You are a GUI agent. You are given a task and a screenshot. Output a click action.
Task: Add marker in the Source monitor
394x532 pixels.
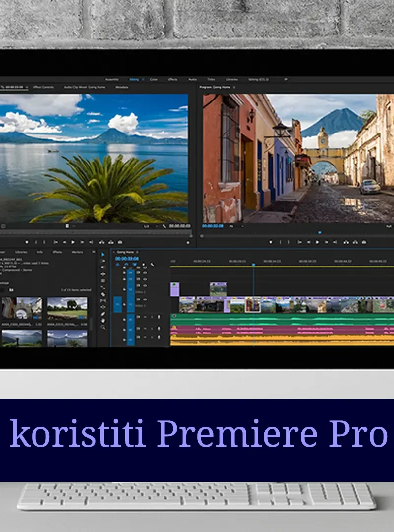[27, 242]
